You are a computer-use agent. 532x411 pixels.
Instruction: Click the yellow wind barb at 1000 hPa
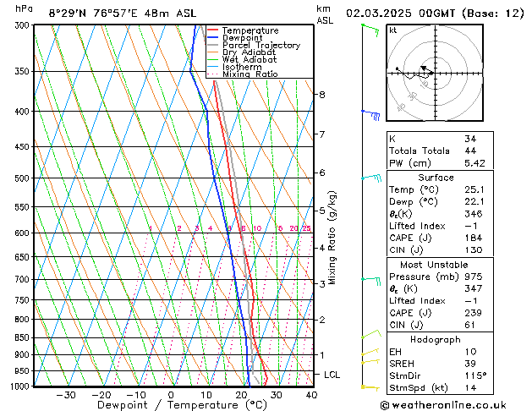[x=369, y=387]
